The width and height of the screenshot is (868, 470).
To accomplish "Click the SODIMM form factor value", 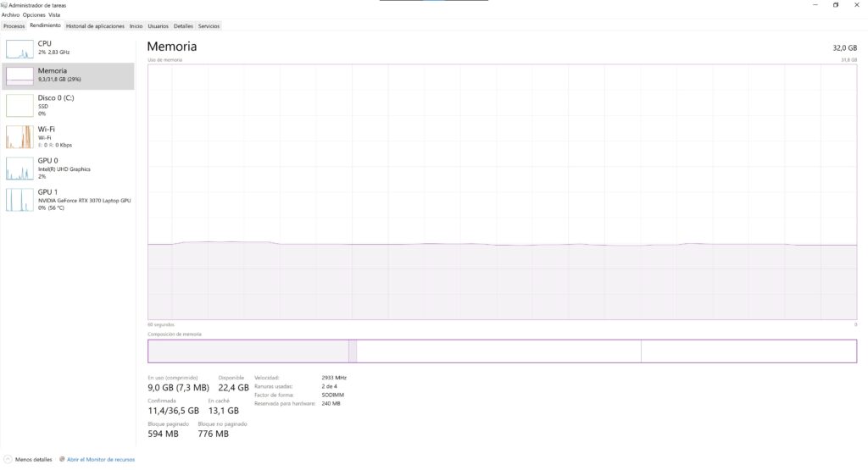I will click(x=332, y=395).
